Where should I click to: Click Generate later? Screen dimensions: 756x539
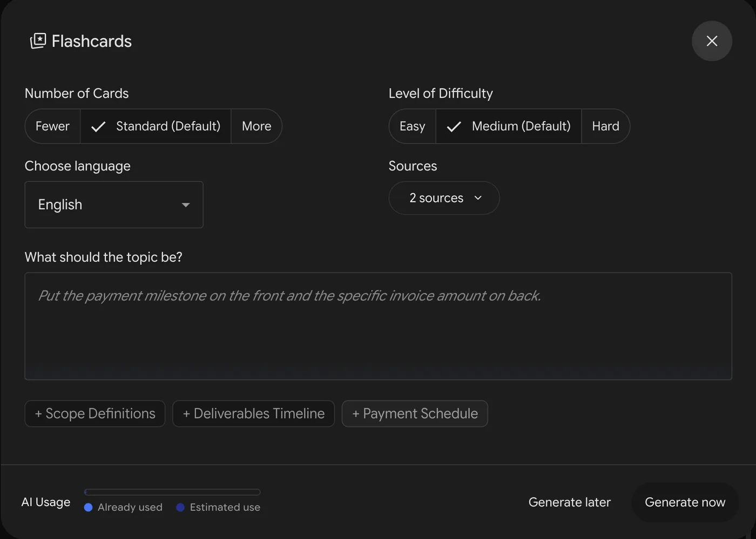[x=569, y=502]
